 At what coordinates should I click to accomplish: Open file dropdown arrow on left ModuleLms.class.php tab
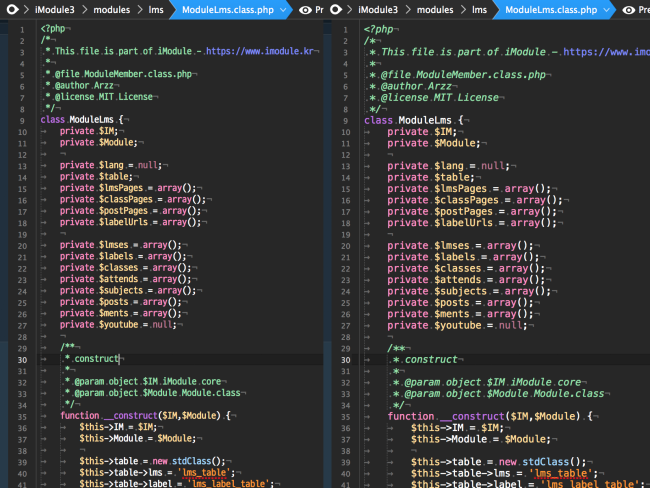click(x=285, y=9)
